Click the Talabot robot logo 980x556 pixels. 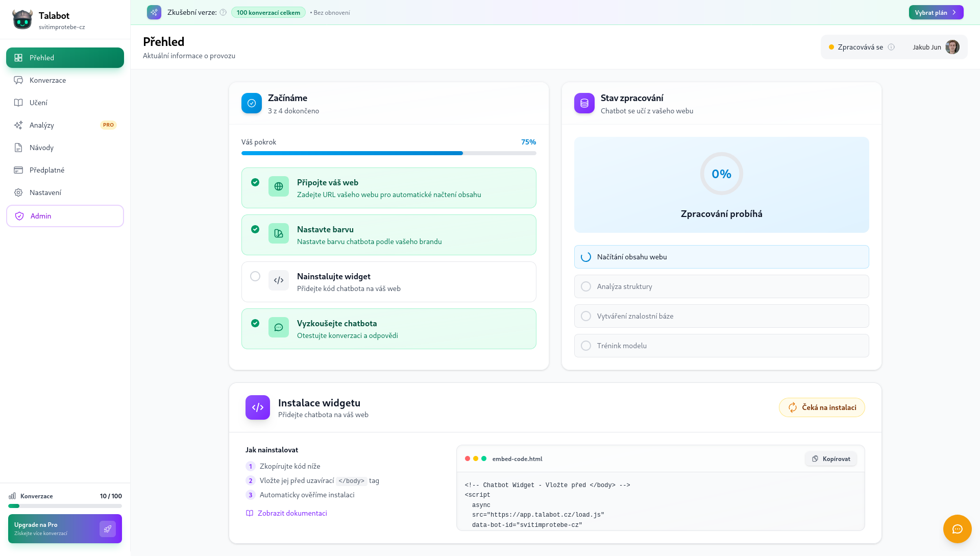click(22, 19)
